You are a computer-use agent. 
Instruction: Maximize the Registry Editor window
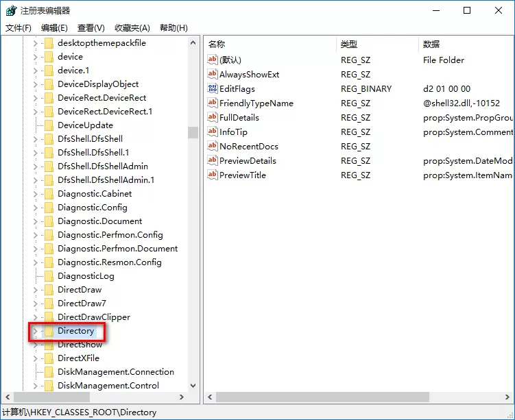[467, 10]
